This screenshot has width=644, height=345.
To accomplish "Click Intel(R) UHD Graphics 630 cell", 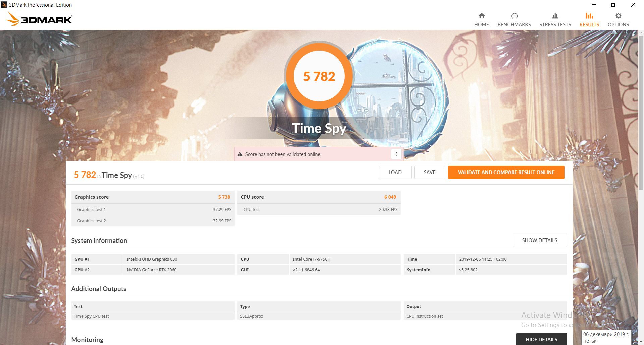I will tap(179, 259).
